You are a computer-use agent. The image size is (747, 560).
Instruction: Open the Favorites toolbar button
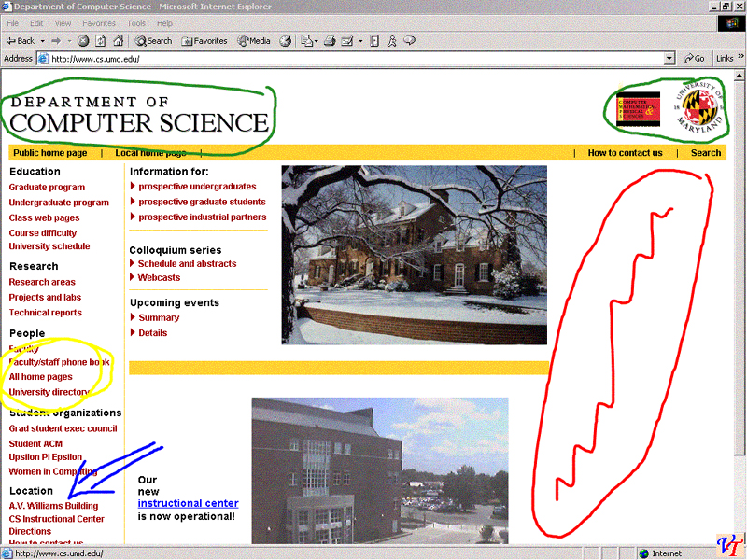tap(204, 41)
